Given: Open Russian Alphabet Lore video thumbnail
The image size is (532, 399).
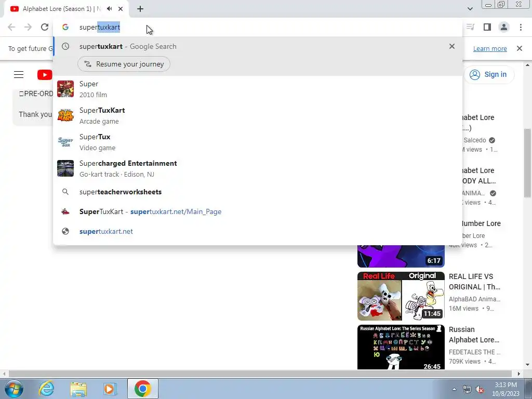Looking at the screenshot, I should (401, 347).
